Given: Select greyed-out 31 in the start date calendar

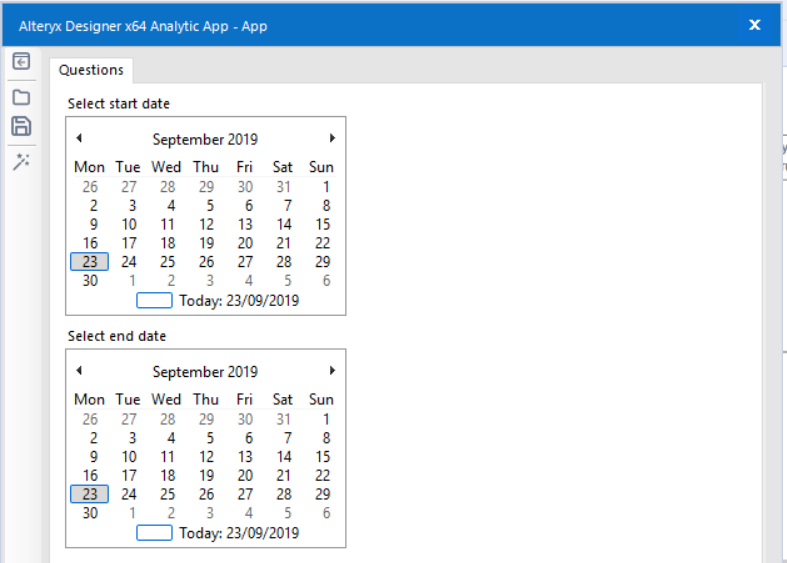Looking at the screenshot, I should [x=283, y=187].
